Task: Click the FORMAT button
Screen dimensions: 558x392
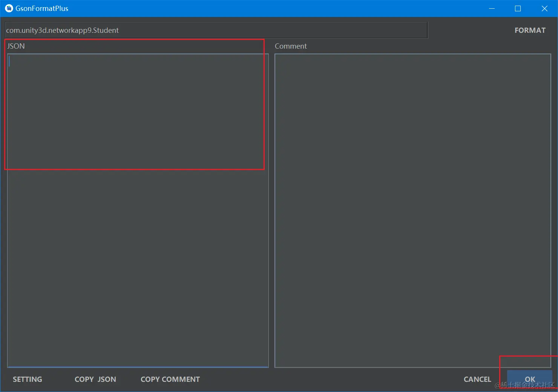Action: [530, 30]
